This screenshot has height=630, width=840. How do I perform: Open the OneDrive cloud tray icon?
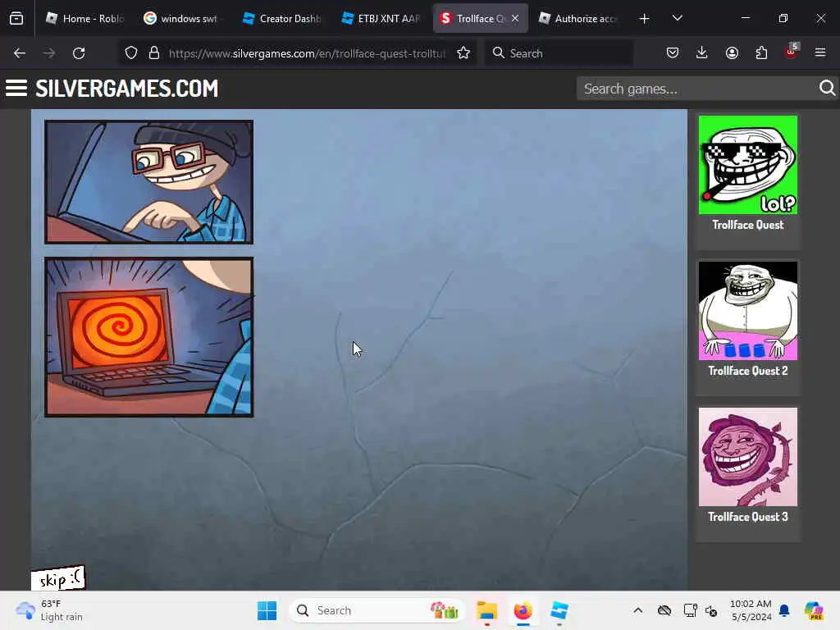point(664,610)
